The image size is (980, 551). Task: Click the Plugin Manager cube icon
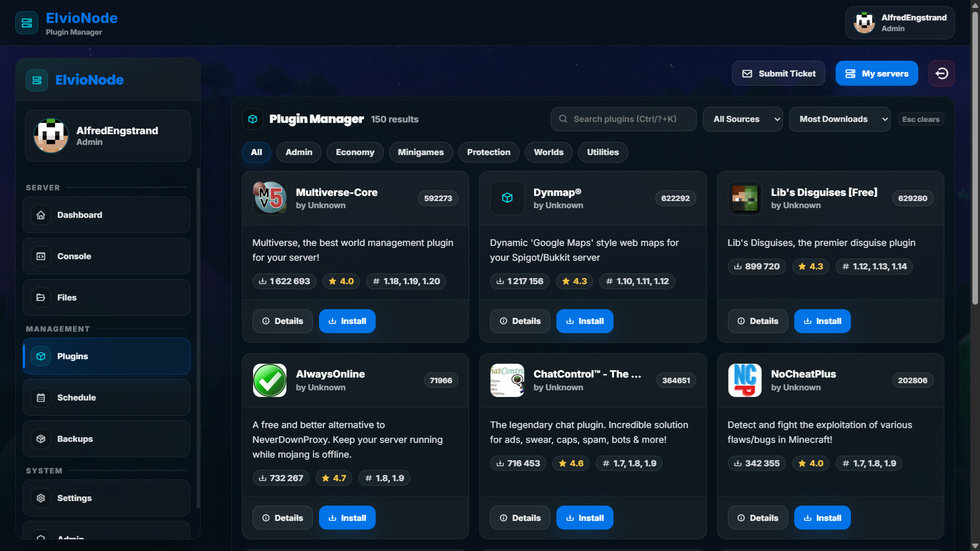[x=253, y=119]
